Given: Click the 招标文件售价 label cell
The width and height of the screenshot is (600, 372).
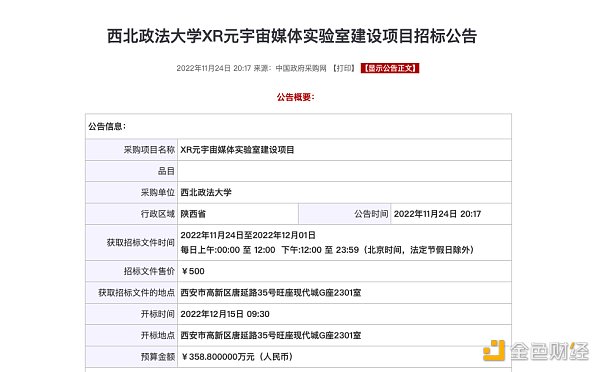Looking at the screenshot, I should click(x=132, y=271).
